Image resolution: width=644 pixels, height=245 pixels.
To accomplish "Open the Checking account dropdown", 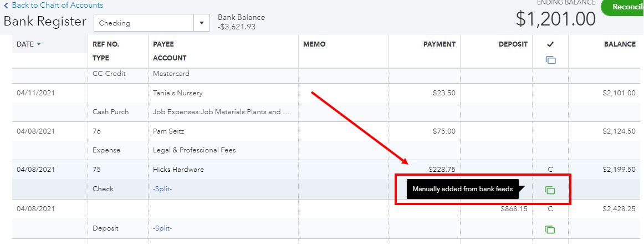I will pyautogui.click(x=201, y=23).
